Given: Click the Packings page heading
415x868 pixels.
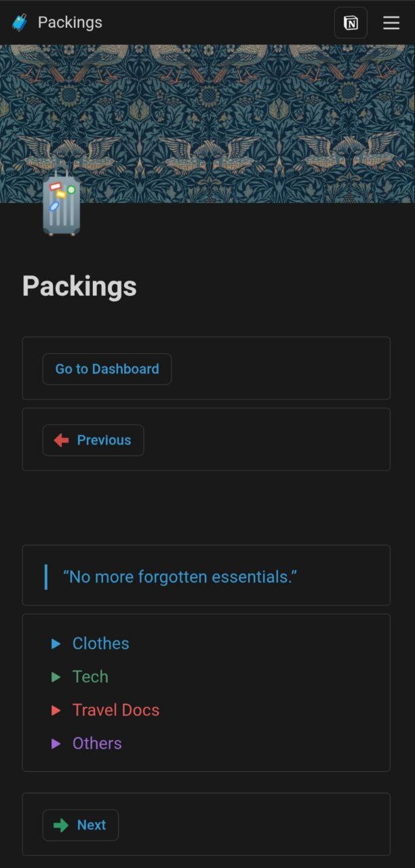Looking at the screenshot, I should click(79, 286).
